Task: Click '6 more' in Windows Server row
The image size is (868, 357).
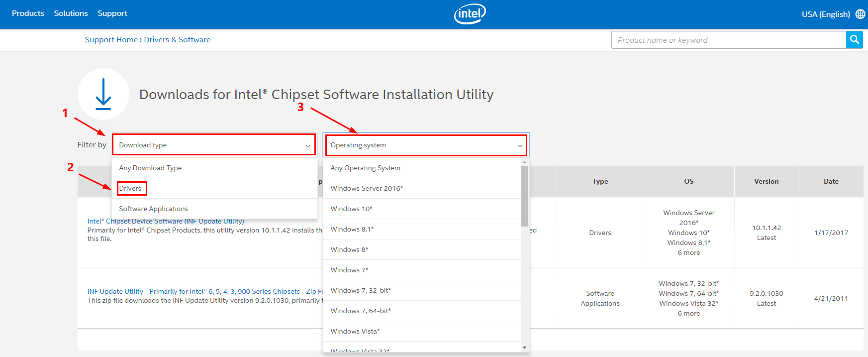Action: [x=689, y=253]
